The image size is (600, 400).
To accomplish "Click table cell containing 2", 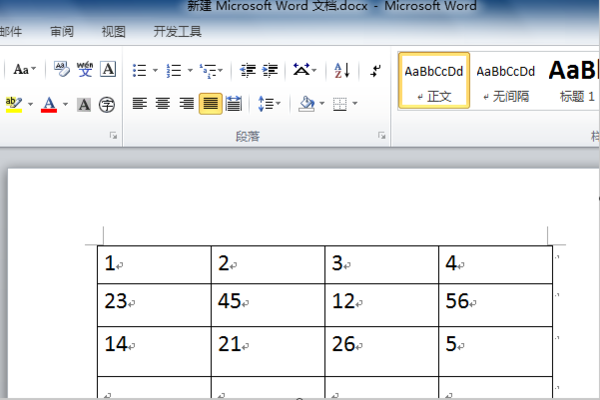I will coord(268,264).
